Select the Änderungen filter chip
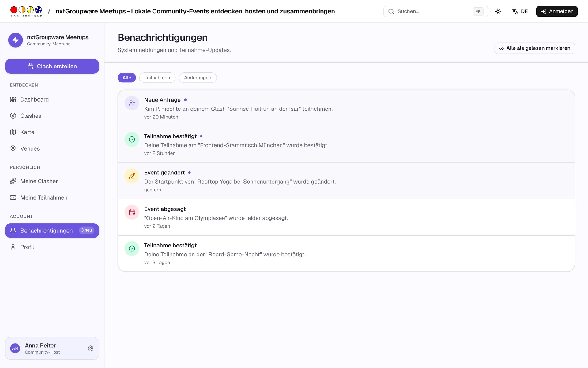This screenshot has height=368, width=588. tap(198, 78)
